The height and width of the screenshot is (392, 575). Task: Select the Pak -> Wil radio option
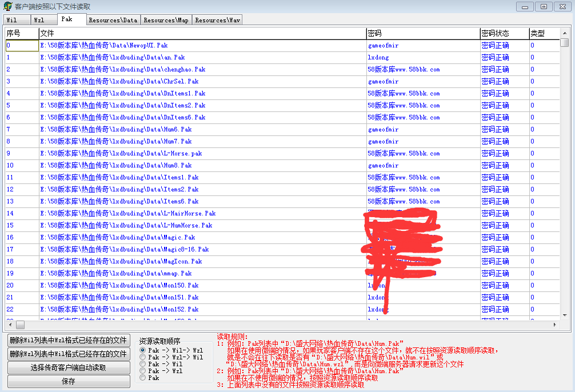coord(143,364)
